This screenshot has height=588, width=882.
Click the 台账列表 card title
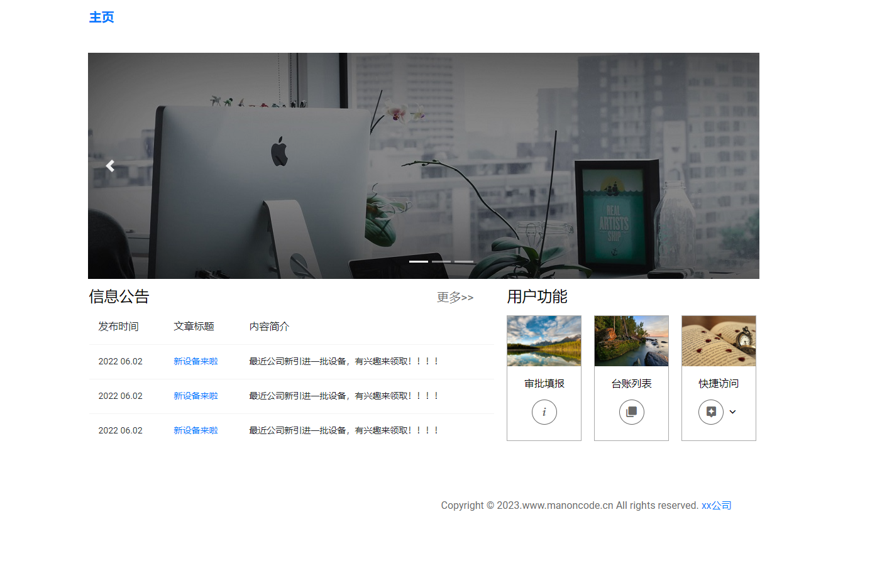pos(632,383)
